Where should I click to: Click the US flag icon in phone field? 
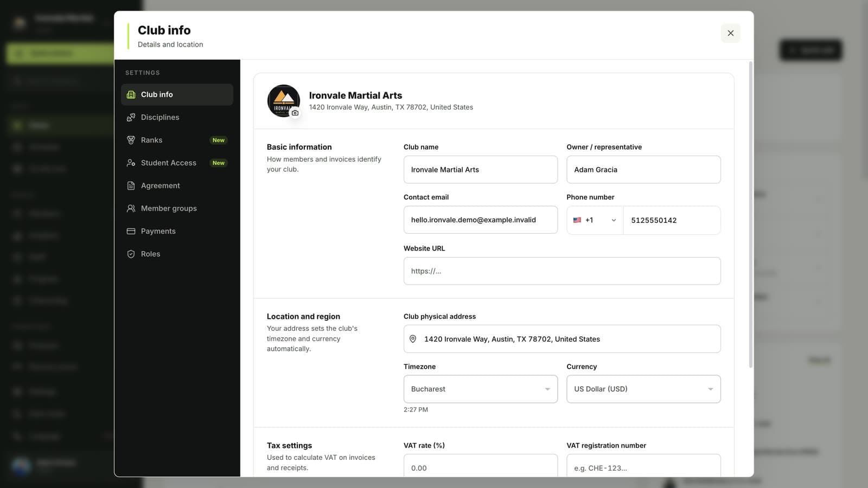(x=577, y=220)
